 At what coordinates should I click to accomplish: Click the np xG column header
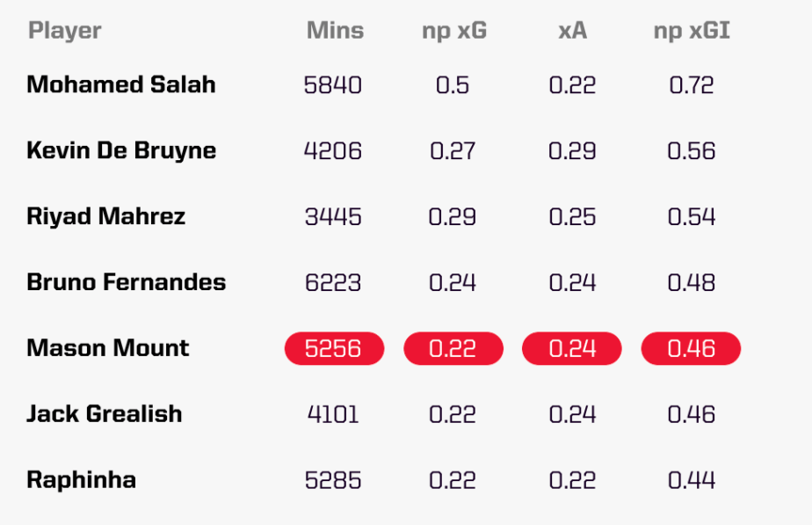(x=453, y=31)
